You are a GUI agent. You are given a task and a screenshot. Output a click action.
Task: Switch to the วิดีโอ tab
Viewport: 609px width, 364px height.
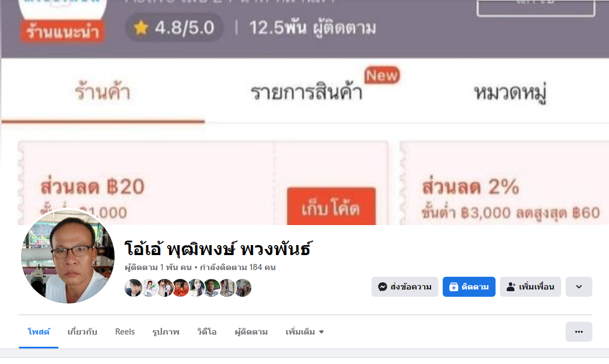[207, 332]
